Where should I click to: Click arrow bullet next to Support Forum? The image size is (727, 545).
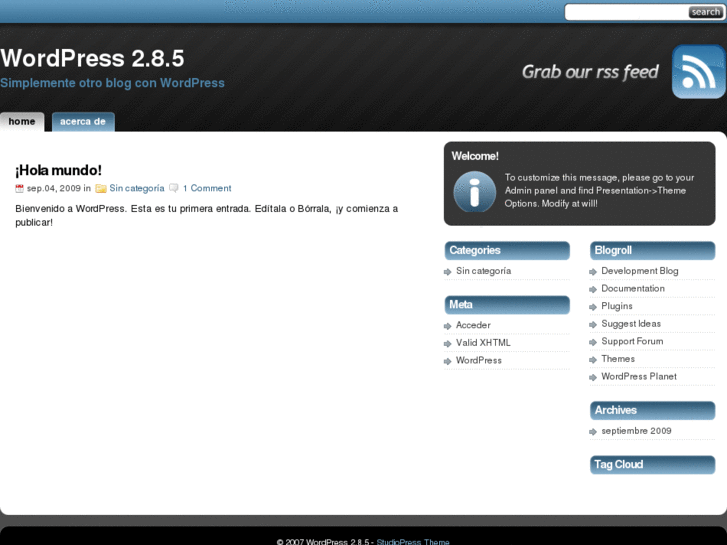tap(593, 342)
